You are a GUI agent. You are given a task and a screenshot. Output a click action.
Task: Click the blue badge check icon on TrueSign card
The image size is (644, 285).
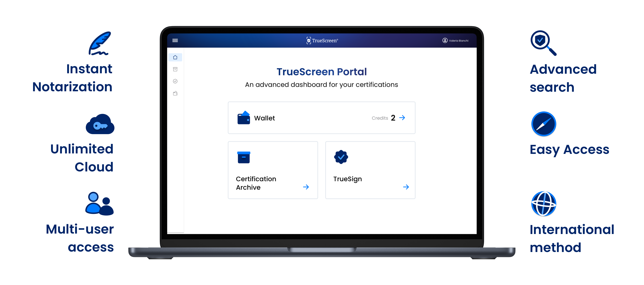(341, 157)
